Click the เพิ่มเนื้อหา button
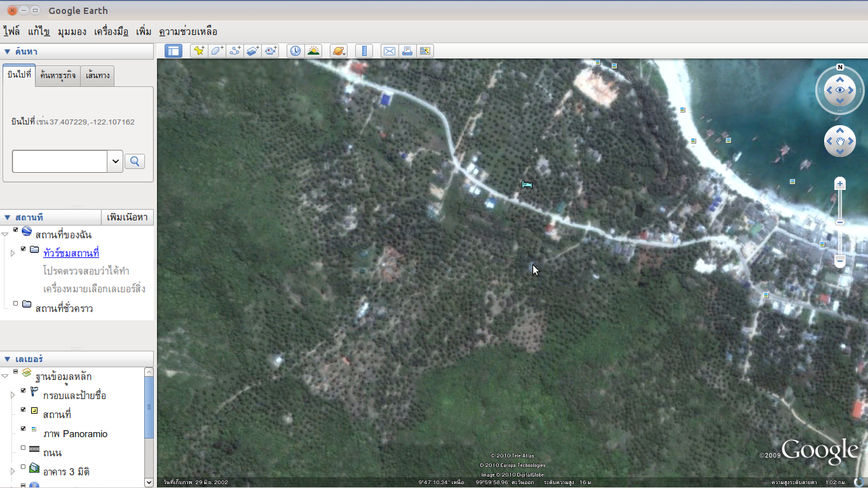 pos(127,217)
